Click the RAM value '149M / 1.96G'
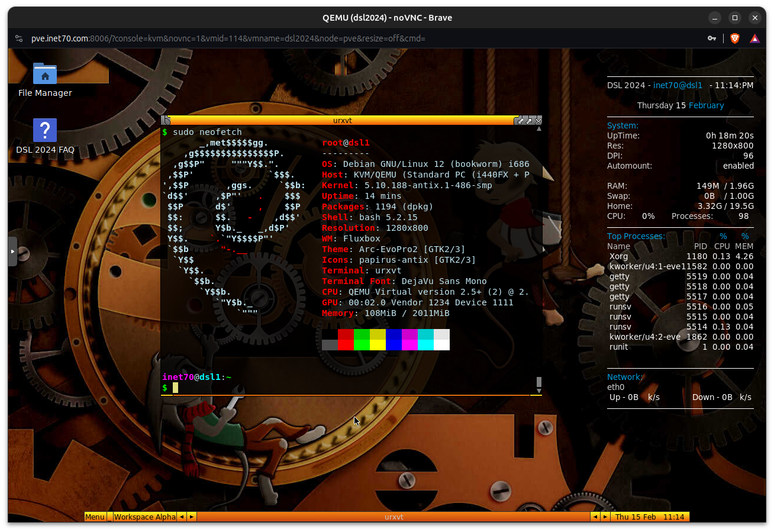 coord(725,186)
